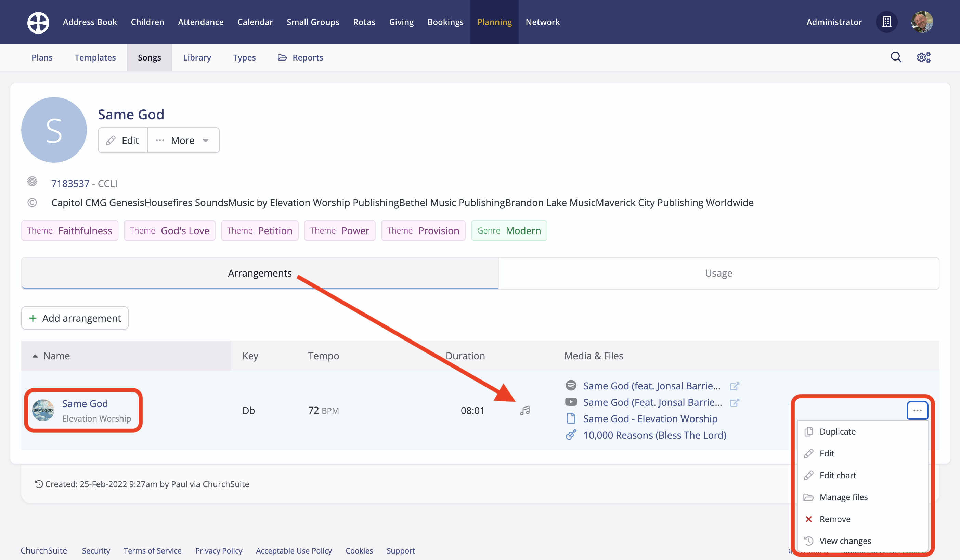This screenshot has width=960, height=560.
Task: Click the linked song icon before 10,000 Reasons
Action: click(x=571, y=435)
